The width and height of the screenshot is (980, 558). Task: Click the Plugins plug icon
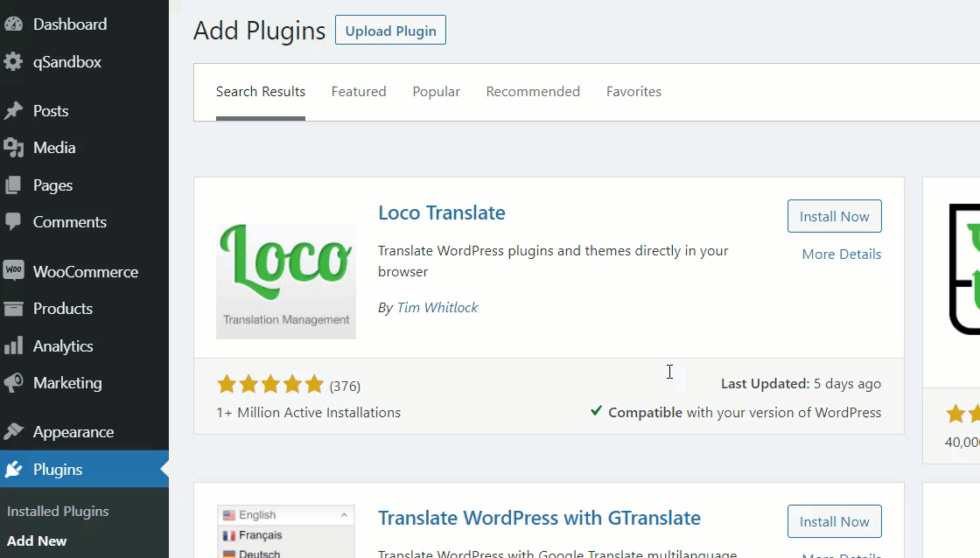tap(13, 470)
